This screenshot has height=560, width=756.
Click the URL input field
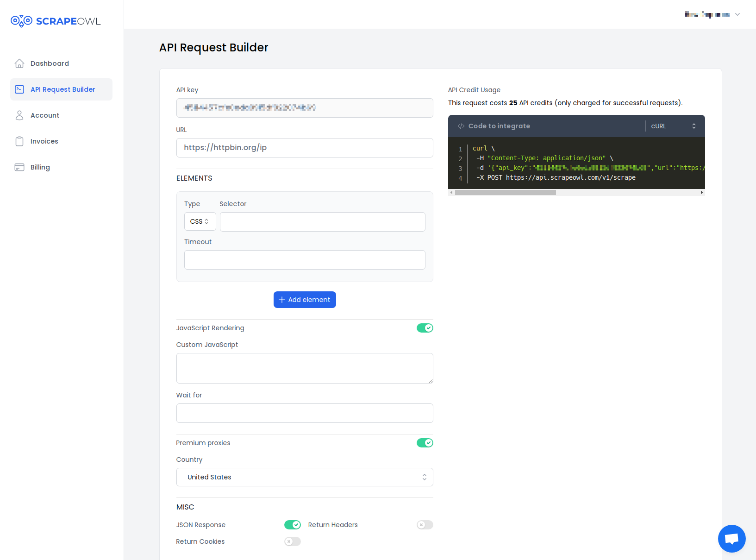(305, 148)
